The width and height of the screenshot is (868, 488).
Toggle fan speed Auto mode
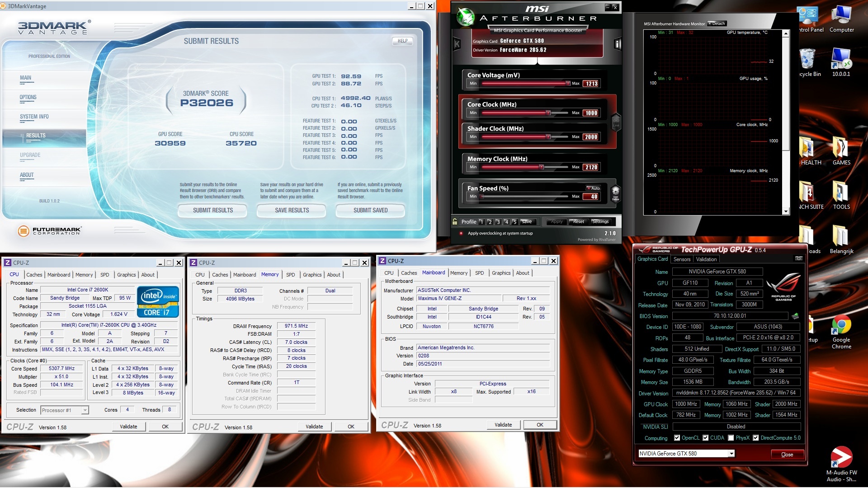[x=593, y=188]
